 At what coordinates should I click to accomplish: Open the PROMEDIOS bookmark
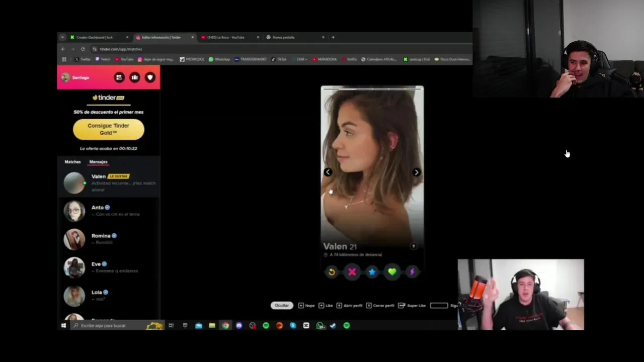(192, 59)
